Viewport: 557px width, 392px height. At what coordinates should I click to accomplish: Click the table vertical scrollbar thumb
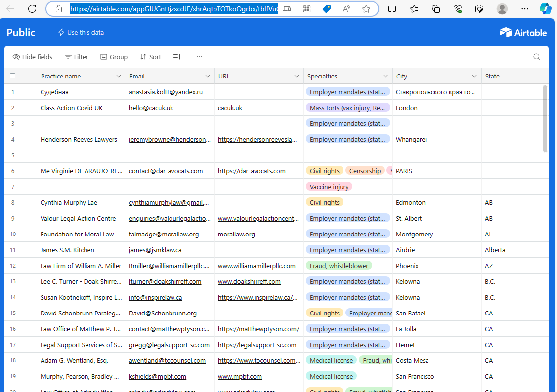545,118
